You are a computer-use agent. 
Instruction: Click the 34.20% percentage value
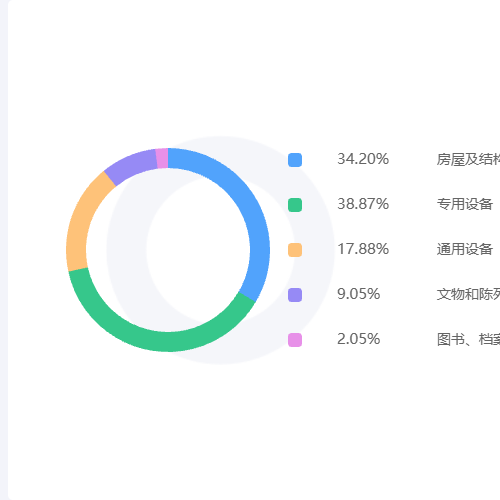(363, 159)
